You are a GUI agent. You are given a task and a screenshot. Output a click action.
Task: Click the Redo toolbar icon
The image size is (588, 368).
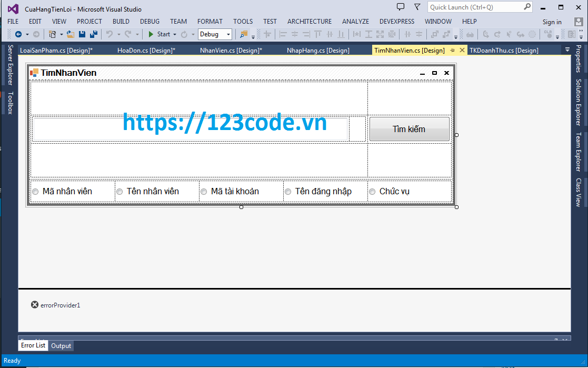coord(127,33)
